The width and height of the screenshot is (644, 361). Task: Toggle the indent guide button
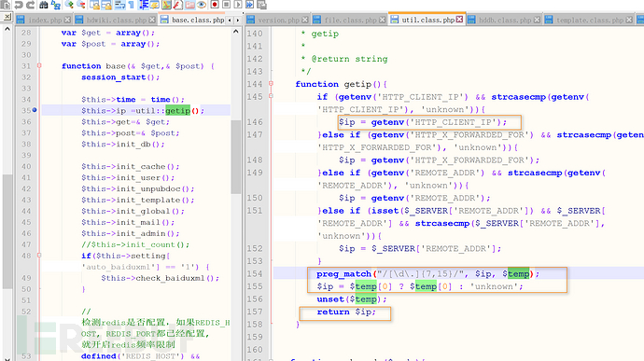tap(144, 5)
